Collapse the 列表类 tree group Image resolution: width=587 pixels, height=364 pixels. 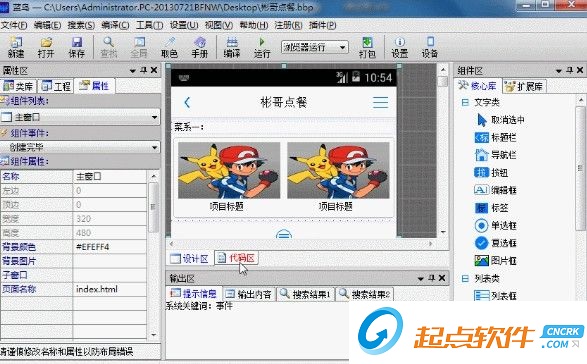465,278
